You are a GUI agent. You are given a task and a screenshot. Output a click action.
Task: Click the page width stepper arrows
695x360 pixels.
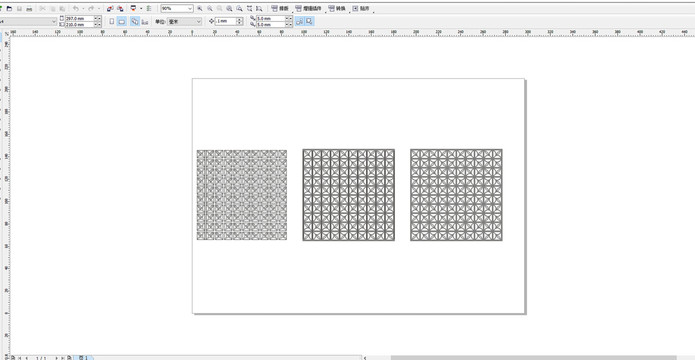point(98,19)
